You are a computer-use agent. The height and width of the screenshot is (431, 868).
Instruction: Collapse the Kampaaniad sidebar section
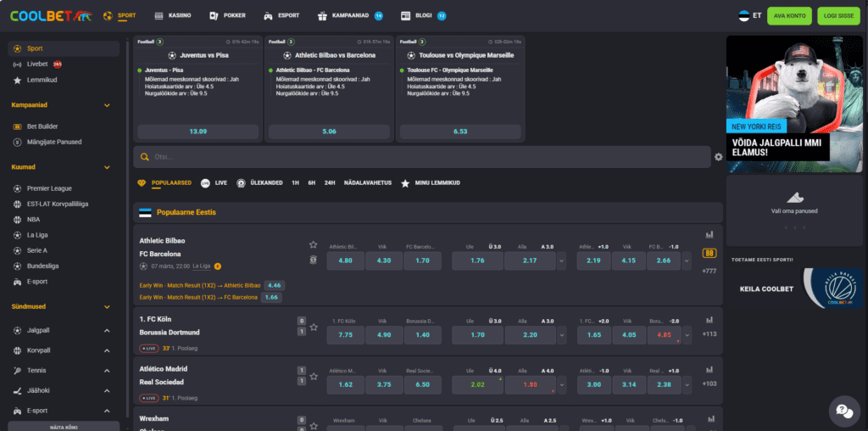(x=107, y=105)
